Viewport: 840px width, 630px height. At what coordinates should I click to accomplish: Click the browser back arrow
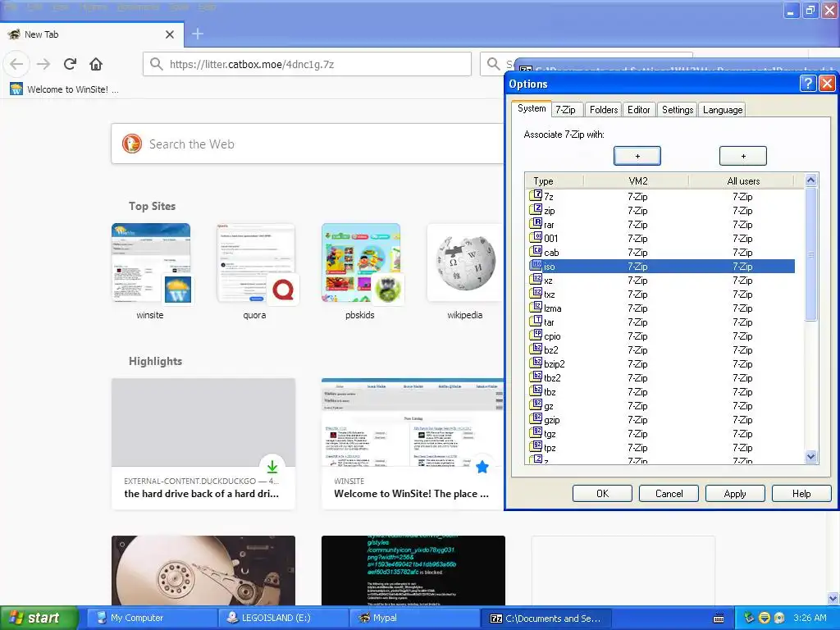[x=16, y=64]
